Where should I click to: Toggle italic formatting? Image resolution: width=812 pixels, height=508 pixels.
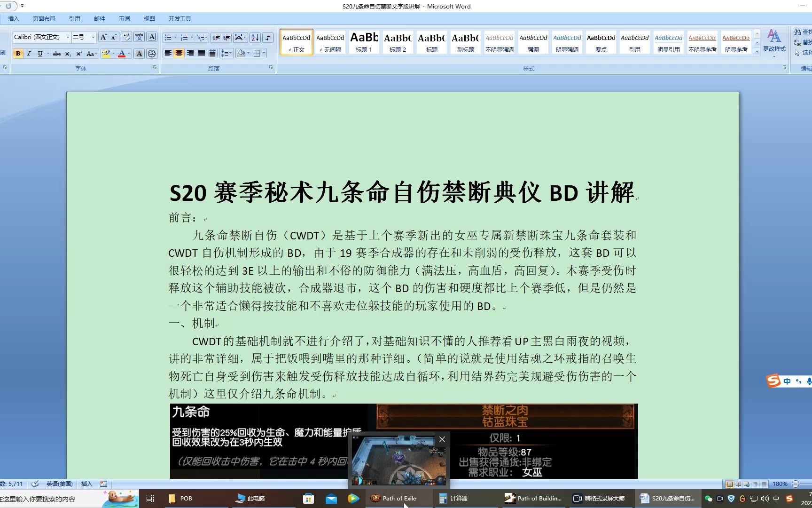[x=29, y=54]
